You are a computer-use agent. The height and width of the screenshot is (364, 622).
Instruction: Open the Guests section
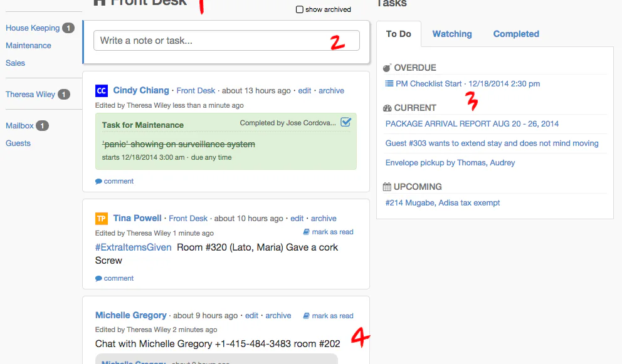tap(18, 143)
